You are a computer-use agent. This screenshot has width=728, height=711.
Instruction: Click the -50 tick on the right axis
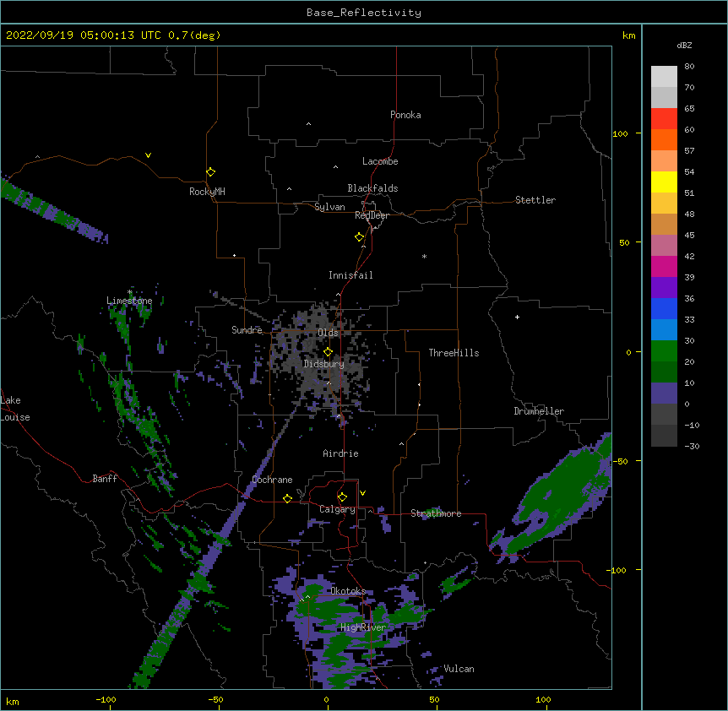[620, 461]
